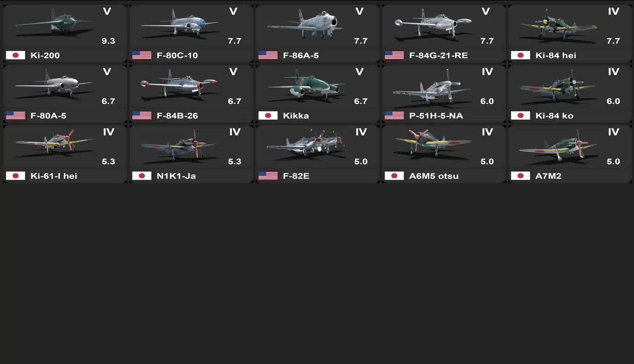Open the F-84B-26 card
Screen dimensions: 634x364
pos(191,94)
